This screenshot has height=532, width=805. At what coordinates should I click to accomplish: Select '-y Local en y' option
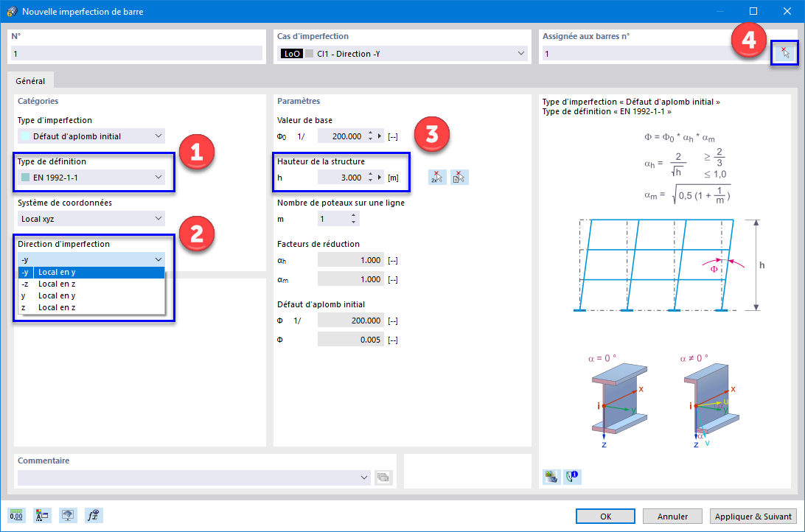coord(91,272)
